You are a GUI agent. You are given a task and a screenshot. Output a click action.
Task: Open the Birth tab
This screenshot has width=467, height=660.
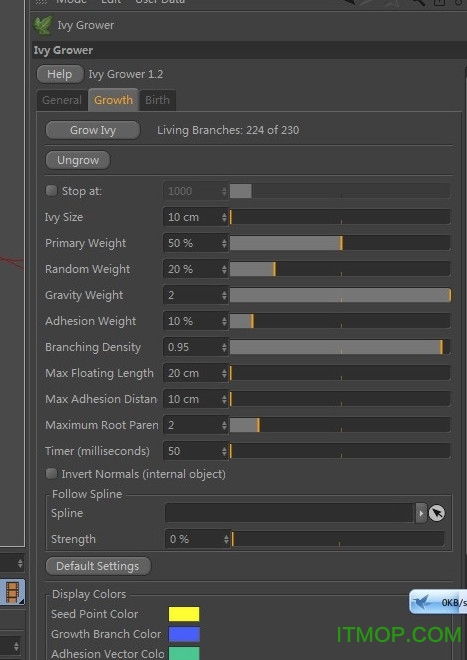click(157, 100)
